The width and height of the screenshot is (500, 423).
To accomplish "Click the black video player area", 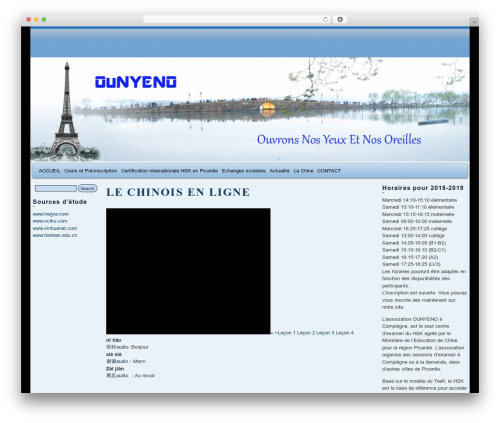I will pos(188,271).
